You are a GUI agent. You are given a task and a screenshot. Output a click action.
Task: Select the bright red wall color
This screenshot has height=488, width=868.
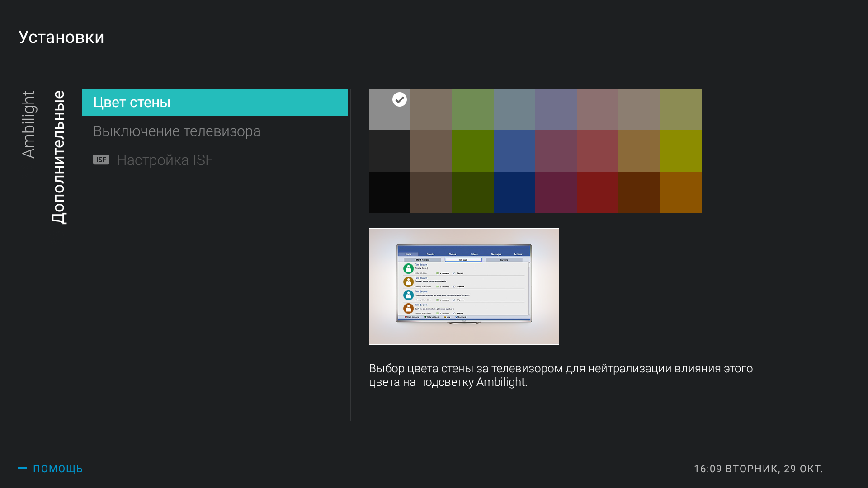[x=597, y=192]
